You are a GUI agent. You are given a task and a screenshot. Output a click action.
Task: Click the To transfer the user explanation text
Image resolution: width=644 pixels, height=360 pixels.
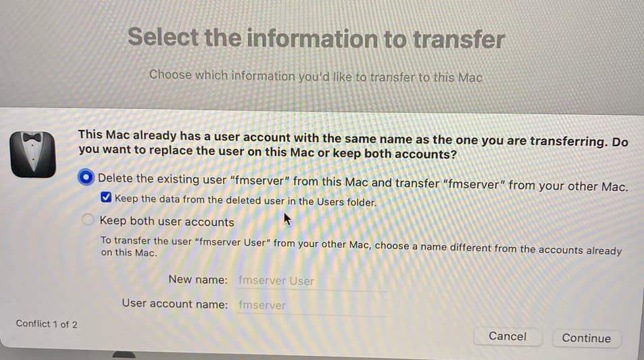point(361,246)
